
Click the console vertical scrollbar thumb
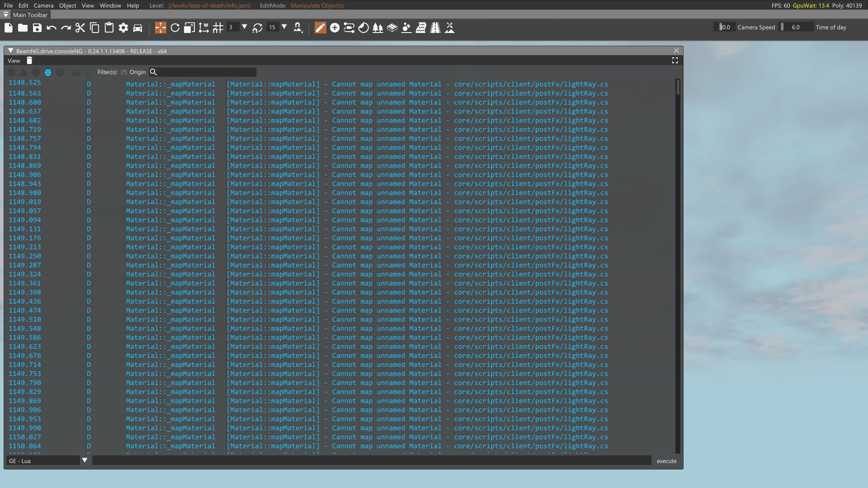point(678,87)
